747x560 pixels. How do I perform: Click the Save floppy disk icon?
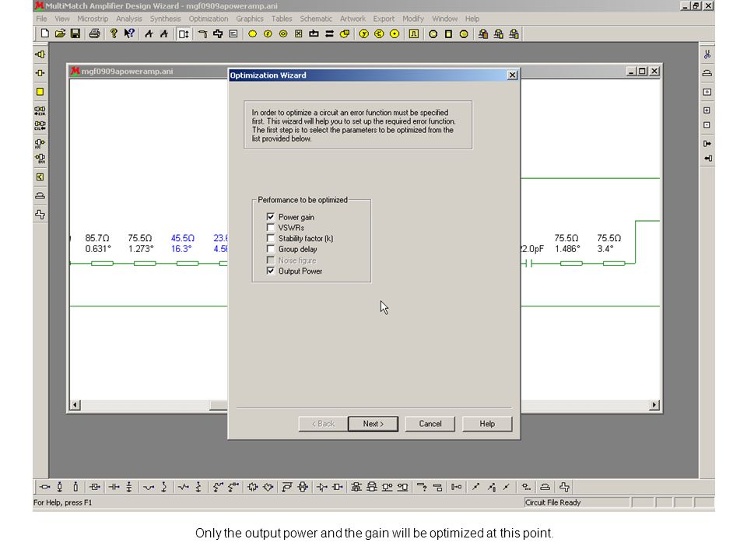(75, 33)
